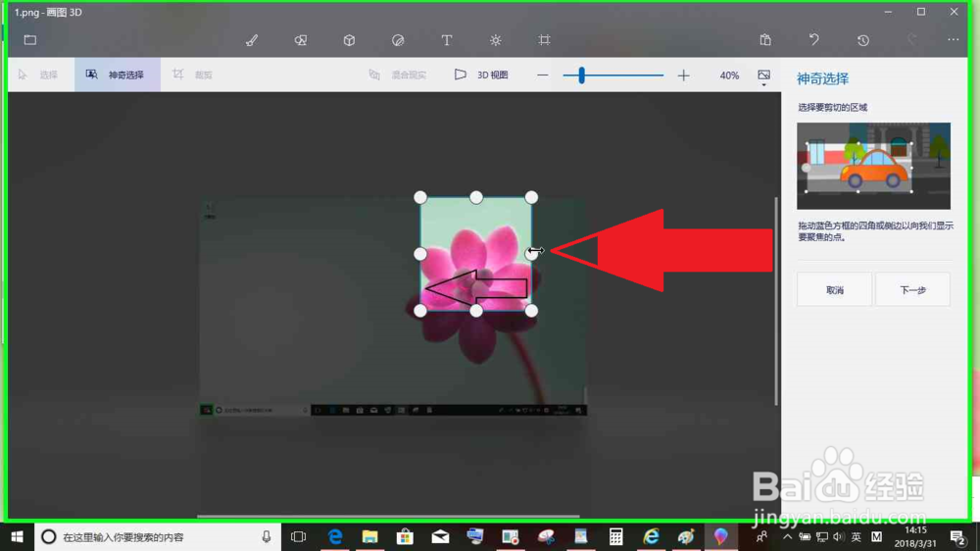Click the horizontal canvas scrollbar

coord(388,516)
